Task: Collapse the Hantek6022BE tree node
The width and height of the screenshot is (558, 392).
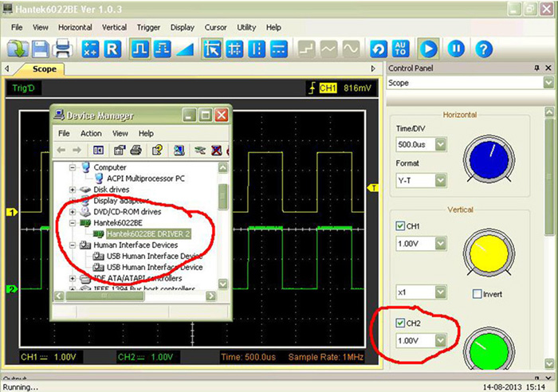Action: 73,223
